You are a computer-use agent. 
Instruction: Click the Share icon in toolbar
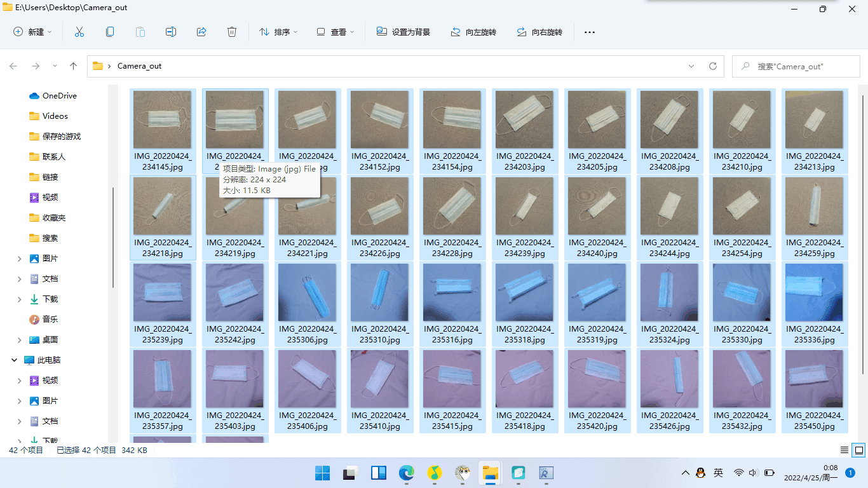coord(201,32)
